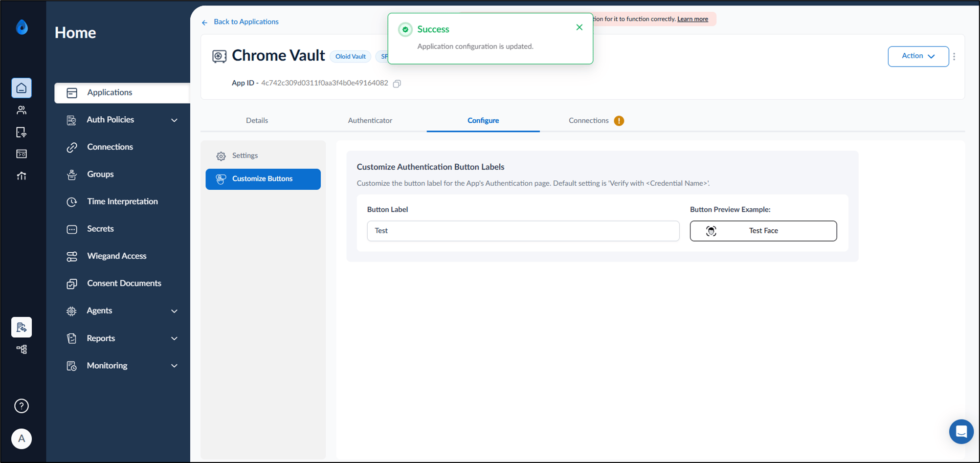Click the Test Face preview button
The height and width of the screenshot is (463, 980).
(x=763, y=231)
